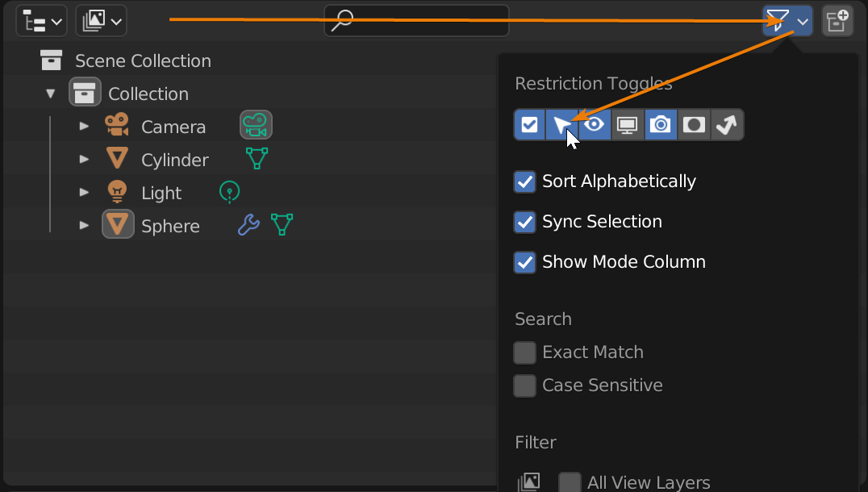This screenshot has width=868, height=492.
Task: Toggle the Enable in Viewports monitor icon
Action: coord(628,125)
